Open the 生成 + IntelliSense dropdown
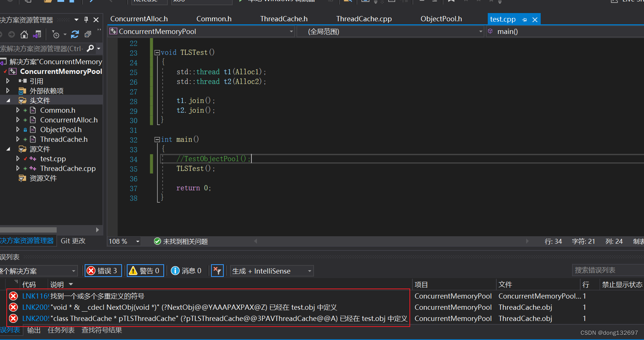 [x=272, y=271]
